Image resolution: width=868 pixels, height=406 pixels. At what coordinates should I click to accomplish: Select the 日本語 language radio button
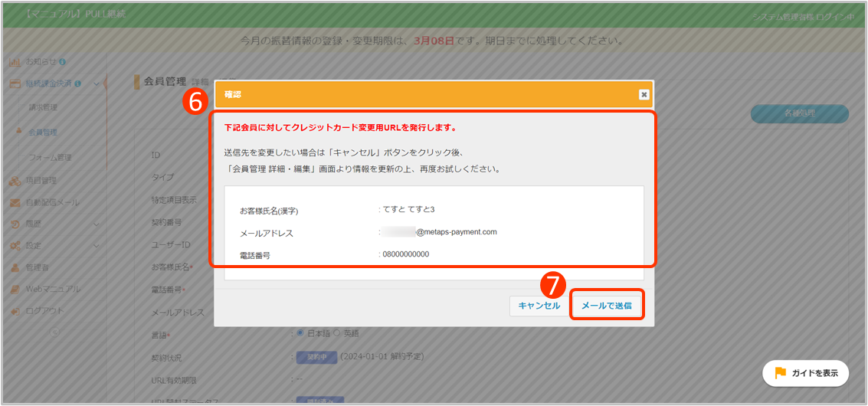pos(300,333)
